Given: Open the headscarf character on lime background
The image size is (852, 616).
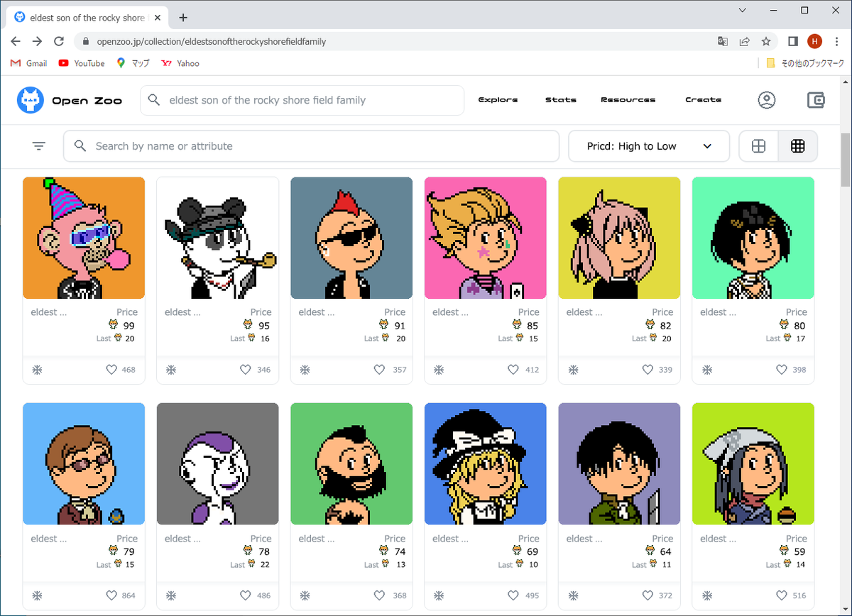Looking at the screenshot, I should [753, 464].
